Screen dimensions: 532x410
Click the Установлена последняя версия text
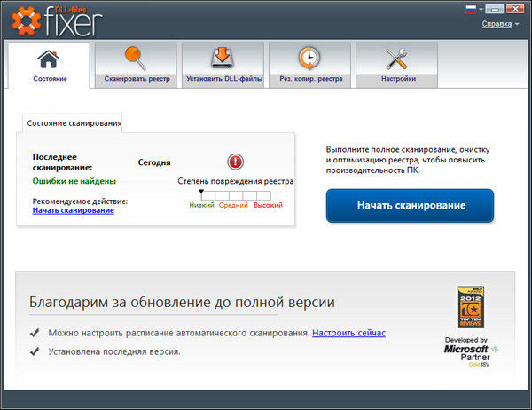click(x=114, y=351)
